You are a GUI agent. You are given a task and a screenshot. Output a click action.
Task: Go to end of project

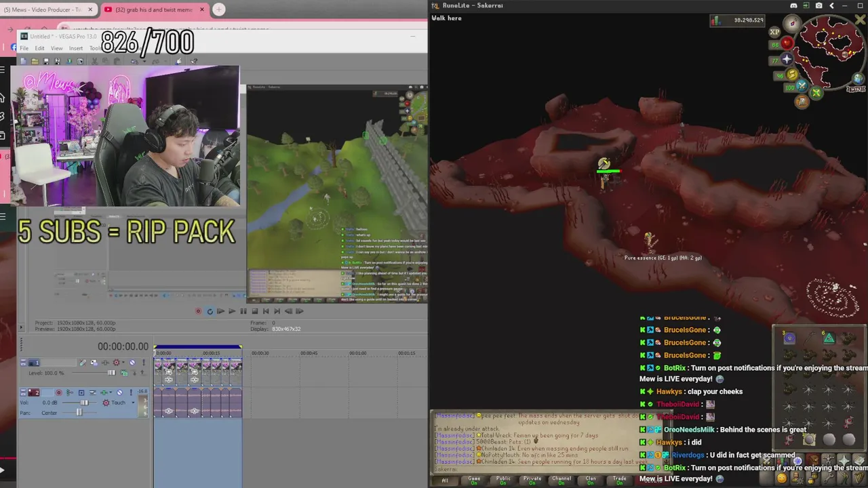(x=277, y=311)
